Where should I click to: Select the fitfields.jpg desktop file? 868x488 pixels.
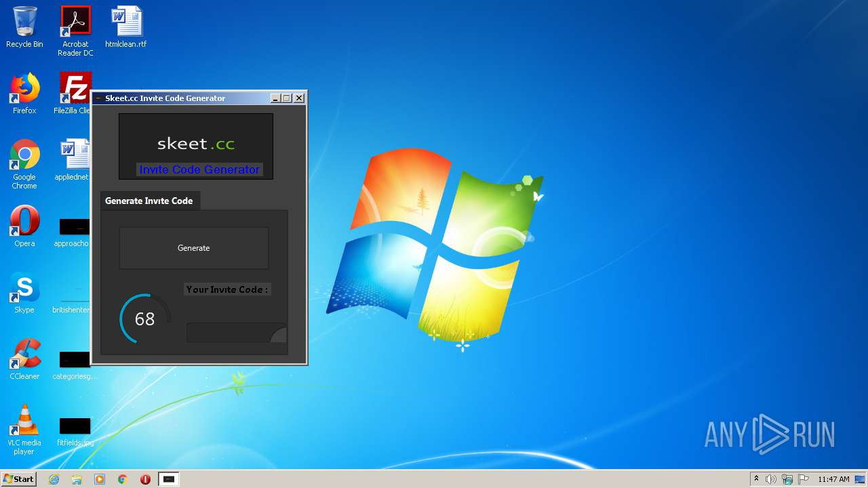click(75, 432)
